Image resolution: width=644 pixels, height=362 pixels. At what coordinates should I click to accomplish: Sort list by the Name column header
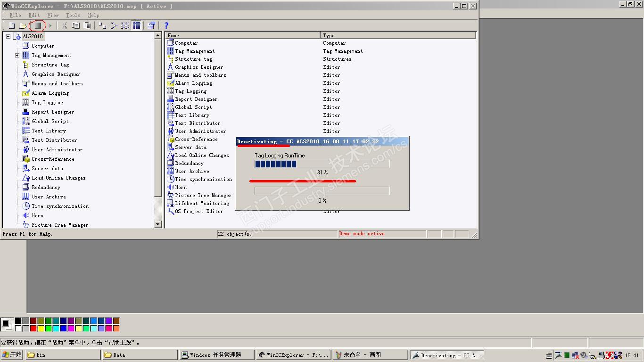click(243, 35)
